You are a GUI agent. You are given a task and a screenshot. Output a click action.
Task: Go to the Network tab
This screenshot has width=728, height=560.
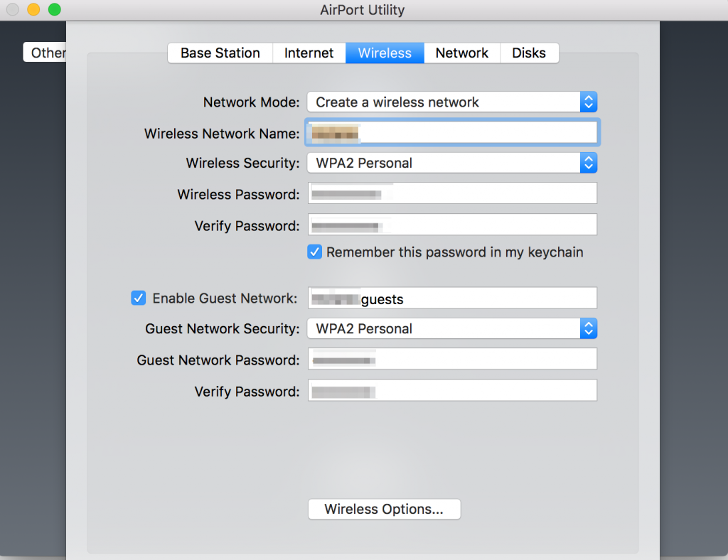[x=462, y=53]
